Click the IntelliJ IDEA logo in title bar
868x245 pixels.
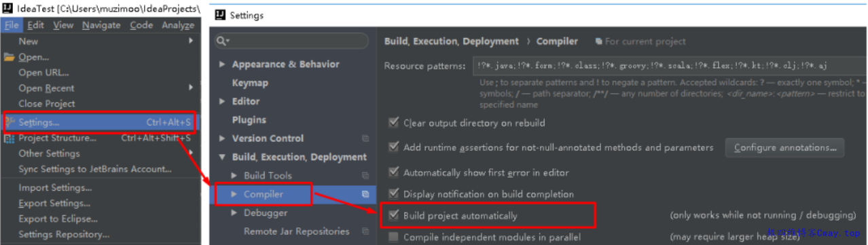(8, 9)
